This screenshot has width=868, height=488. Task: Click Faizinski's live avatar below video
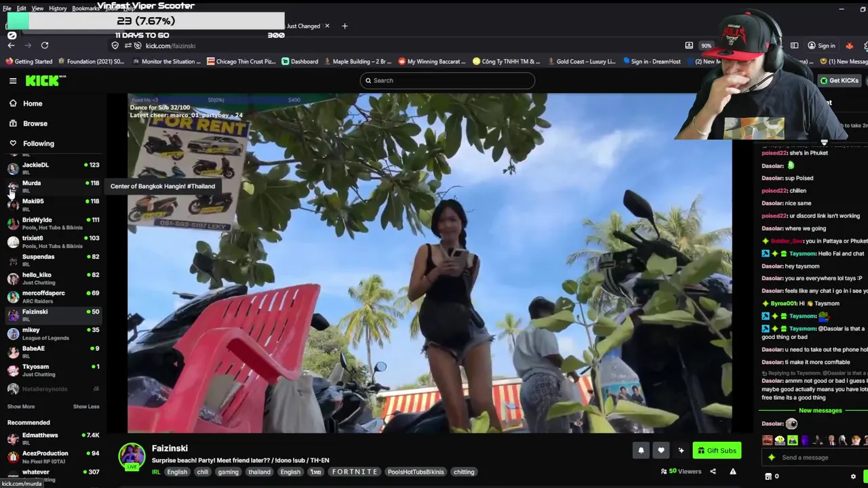pyautogui.click(x=132, y=457)
